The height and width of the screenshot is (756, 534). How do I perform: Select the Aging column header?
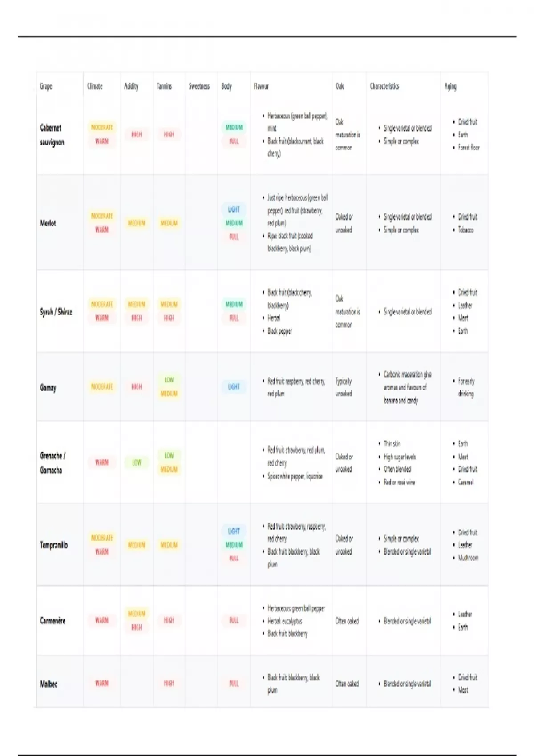450,86
